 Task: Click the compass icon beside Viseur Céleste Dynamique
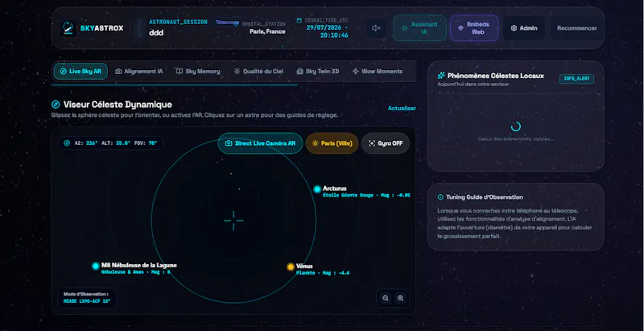pos(56,105)
